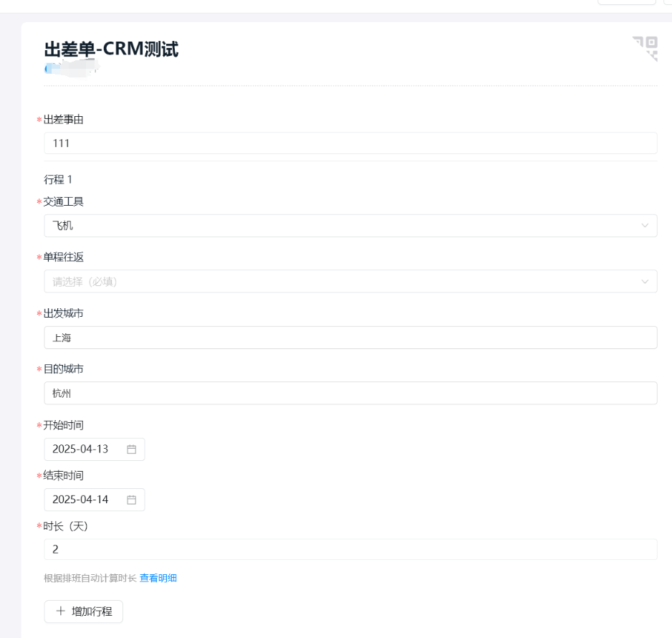The width and height of the screenshot is (672, 638).
Task: Open the QR code icon at top right
Action: tap(645, 49)
